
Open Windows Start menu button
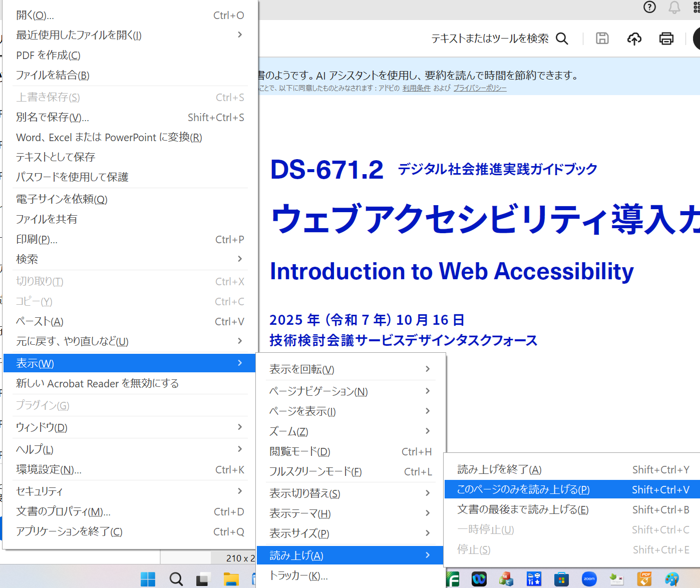(x=148, y=579)
